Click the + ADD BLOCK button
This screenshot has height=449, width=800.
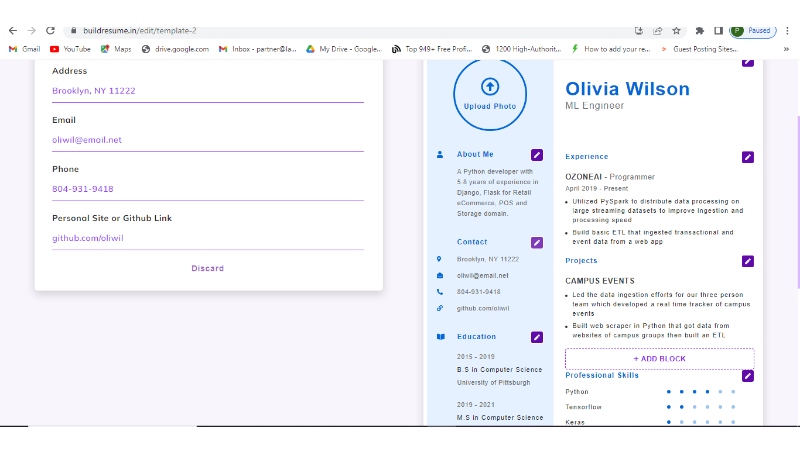[659, 358]
